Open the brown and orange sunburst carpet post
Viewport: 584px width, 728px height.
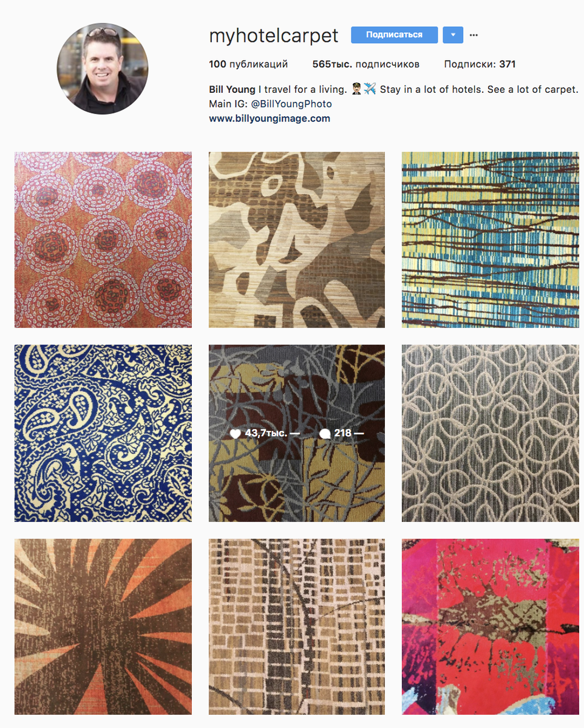[103, 627]
